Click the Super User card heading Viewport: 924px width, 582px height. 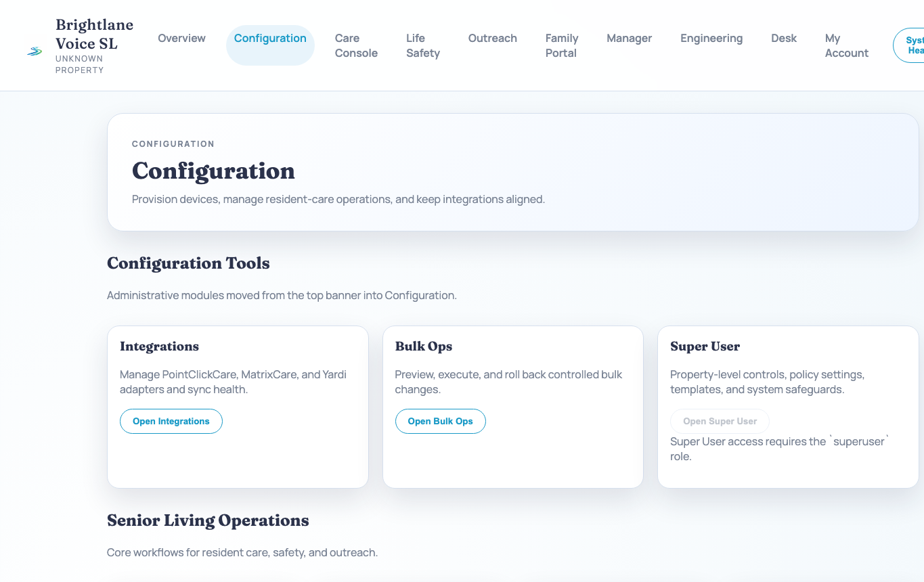(705, 346)
